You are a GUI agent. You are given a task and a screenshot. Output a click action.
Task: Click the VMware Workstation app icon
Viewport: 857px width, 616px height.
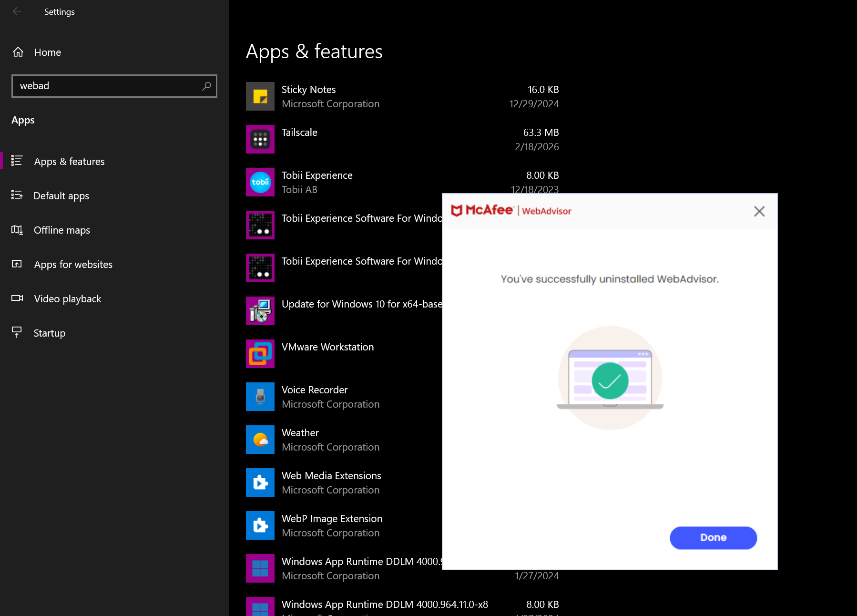[260, 353]
